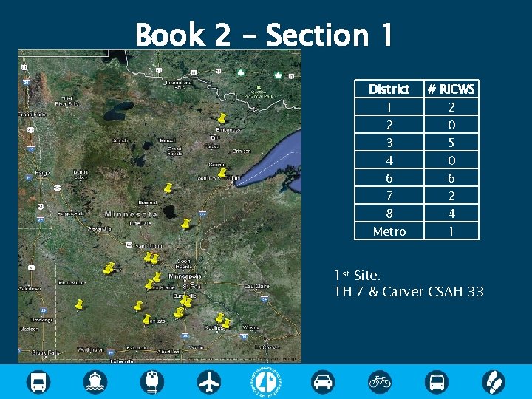The image size is (532, 399).
Task: Click the Thief River Falls label on the map
Action: coord(66,101)
